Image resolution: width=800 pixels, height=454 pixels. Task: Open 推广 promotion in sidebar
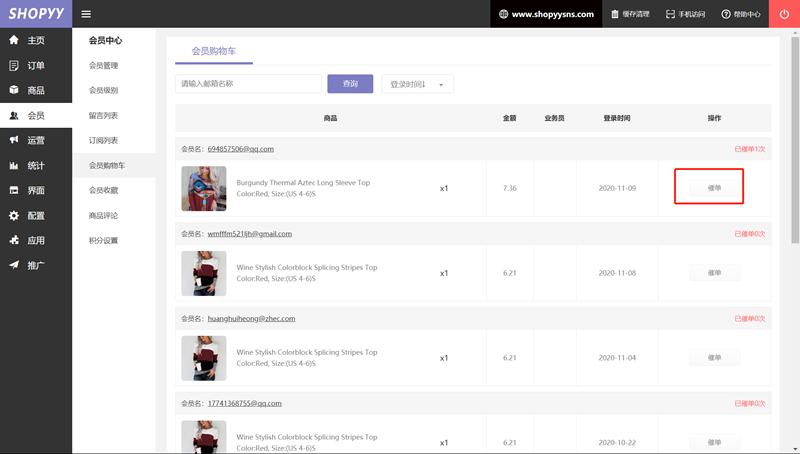(x=36, y=265)
